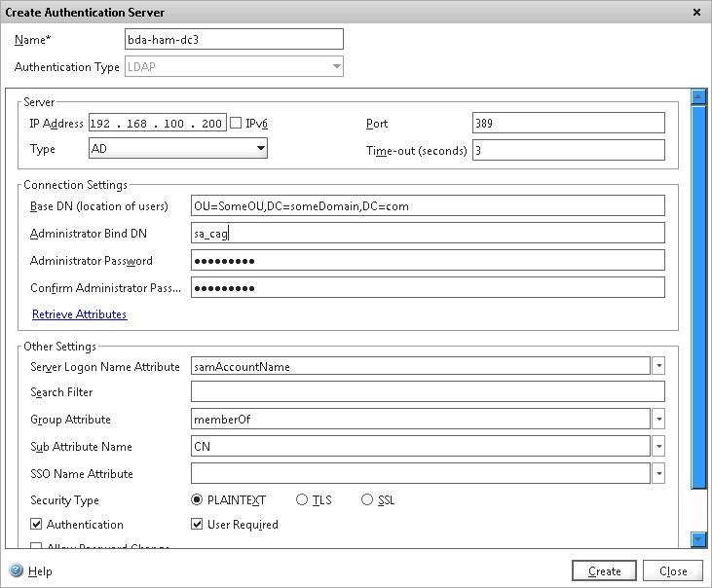This screenshot has width=712, height=588.
Task: Close the dialog using title bar X
Action: click(x=696, y=13)
